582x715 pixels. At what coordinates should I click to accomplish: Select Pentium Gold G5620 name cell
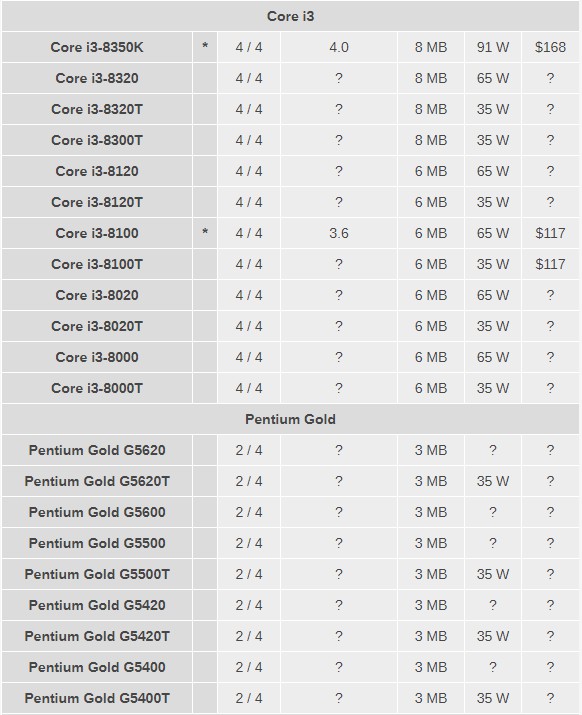(97, 450)
